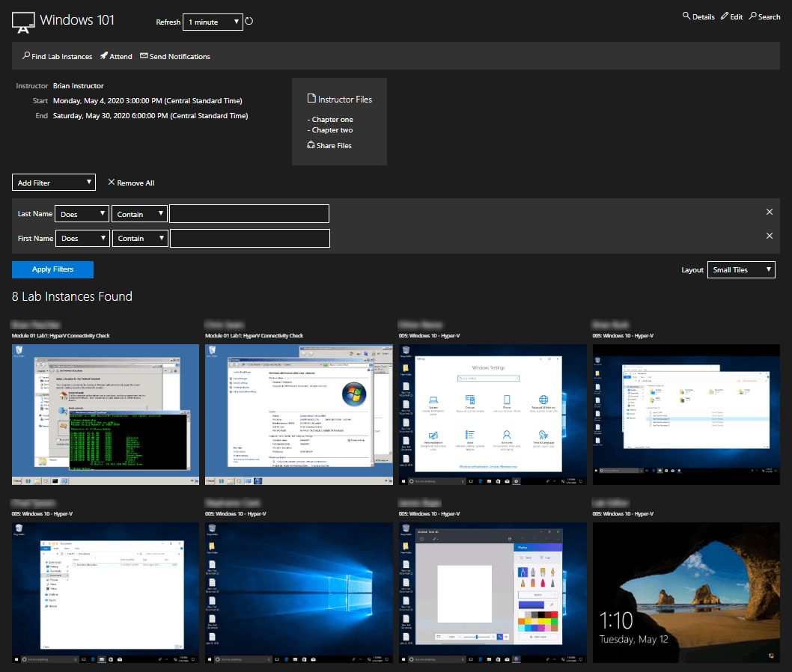This screenshot has height=672, width=792.
Task: Click the refresh icon beside interval dropdown
Action: pyautogui.click(x=249, y=22)
